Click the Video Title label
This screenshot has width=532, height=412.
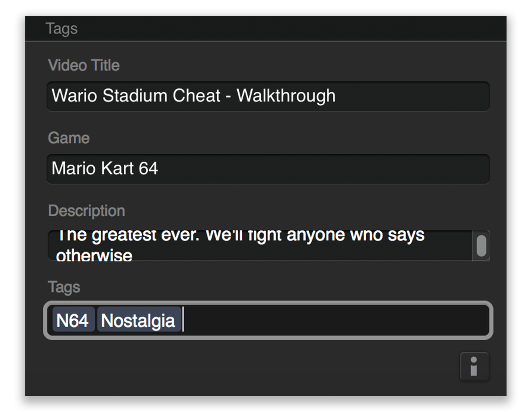[84, 65]
